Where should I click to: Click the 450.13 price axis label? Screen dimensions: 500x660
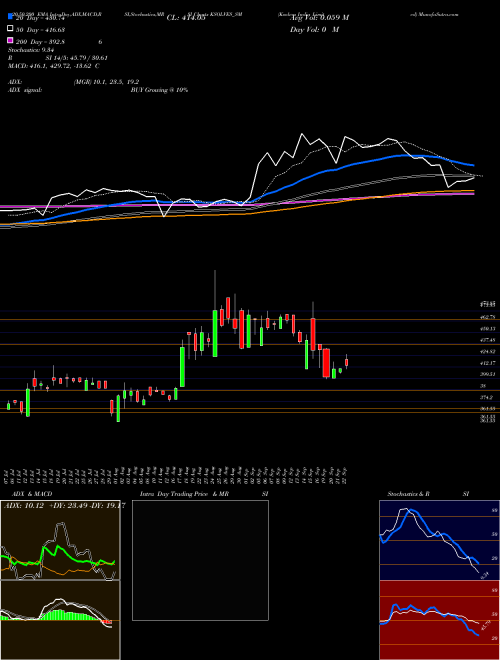488,328
